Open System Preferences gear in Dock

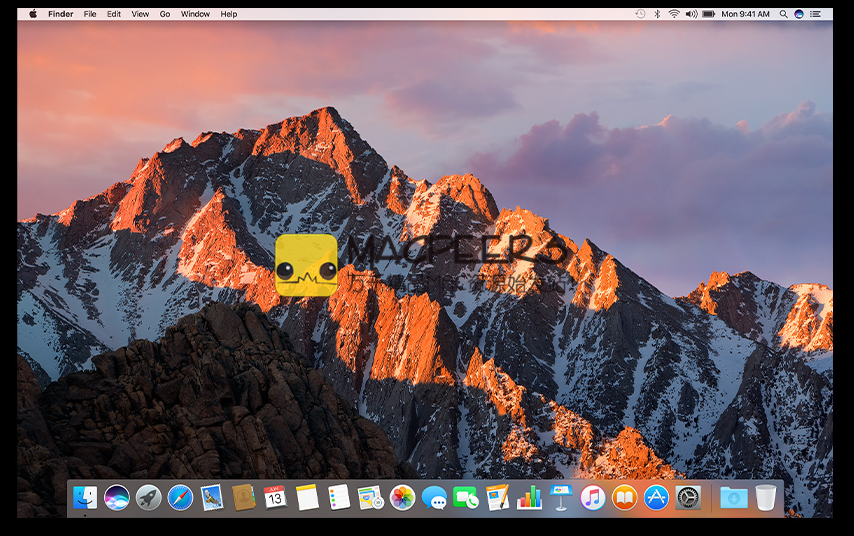pyautogui.click(x=688, y=497)
